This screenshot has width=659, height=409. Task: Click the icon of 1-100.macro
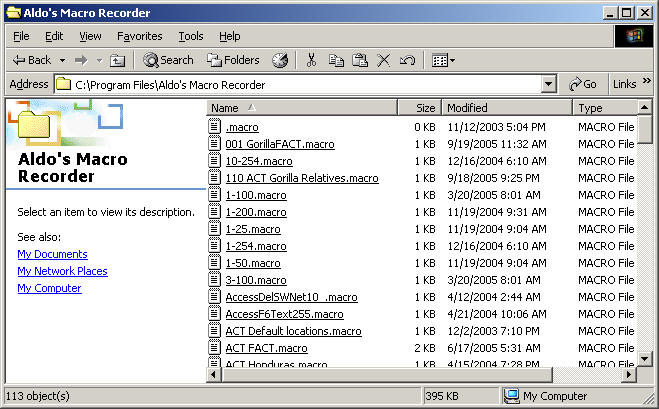pyautogui.click(x=214, y=195)
